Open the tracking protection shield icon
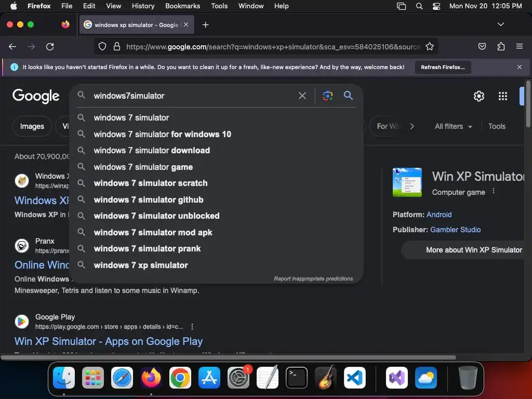The image size is (532, 399). tap(102, 46)
